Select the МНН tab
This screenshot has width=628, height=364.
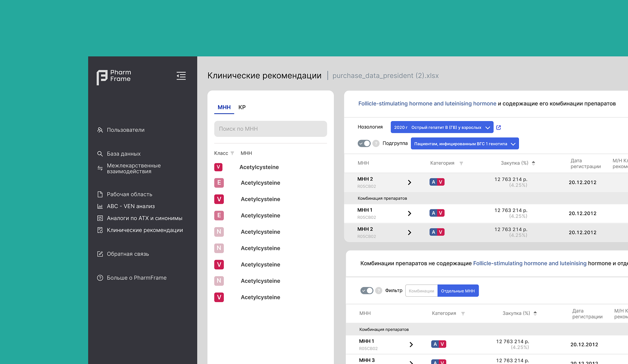click(224, 107)
